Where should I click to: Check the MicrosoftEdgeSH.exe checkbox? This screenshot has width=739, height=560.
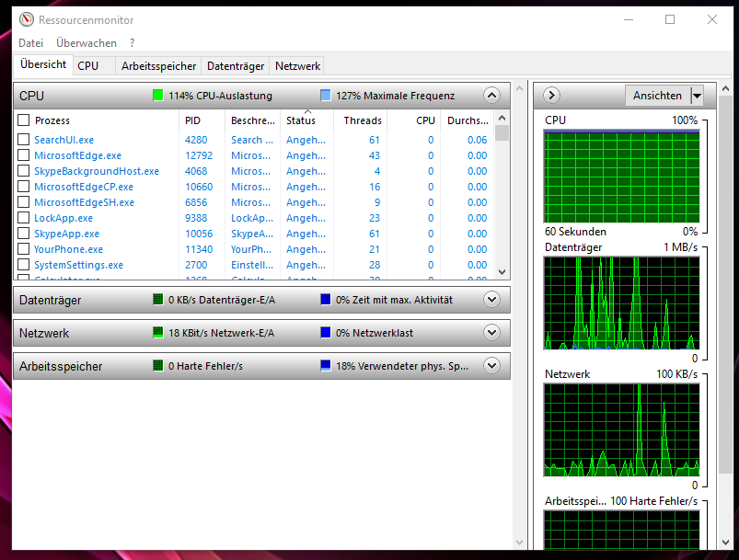coord(24,202)
